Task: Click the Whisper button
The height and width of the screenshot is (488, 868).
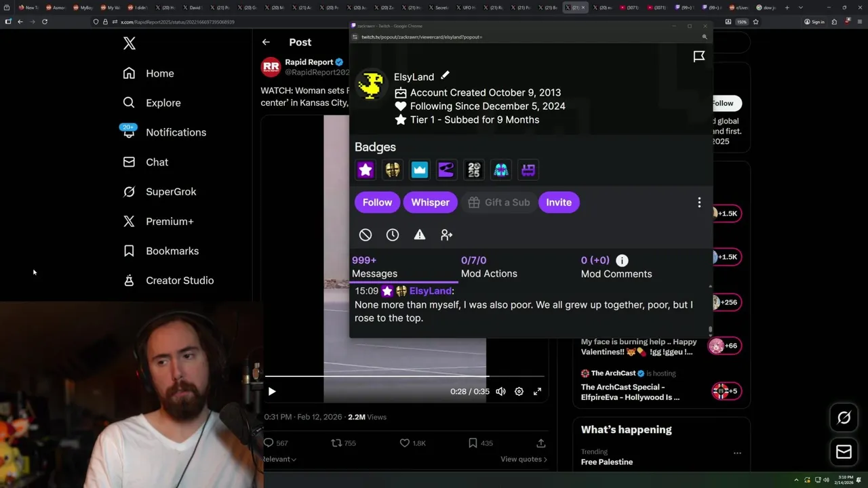Action: (430, 202)
